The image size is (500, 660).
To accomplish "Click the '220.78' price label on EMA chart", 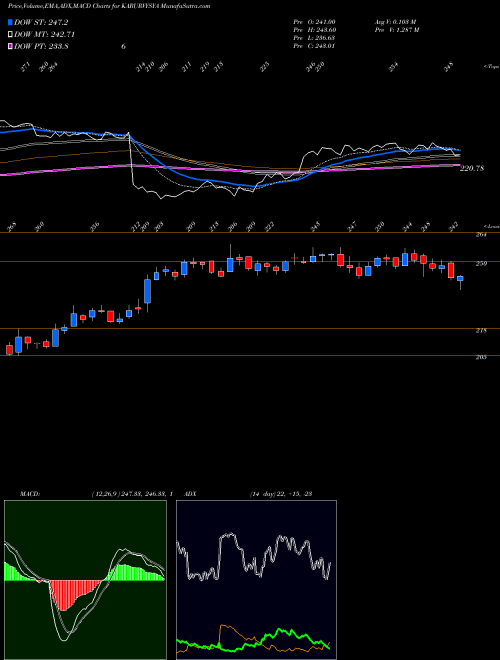I will 472,168.
